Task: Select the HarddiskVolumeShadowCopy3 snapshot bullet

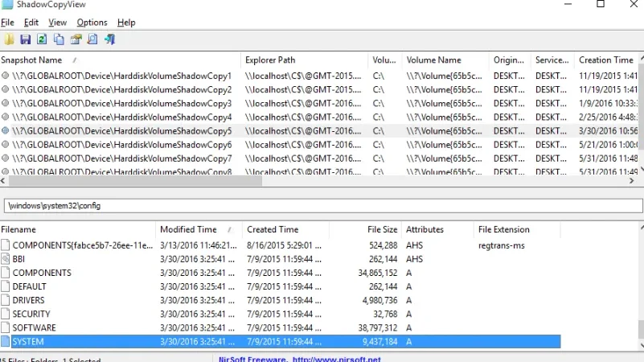Action: point(5,103)
